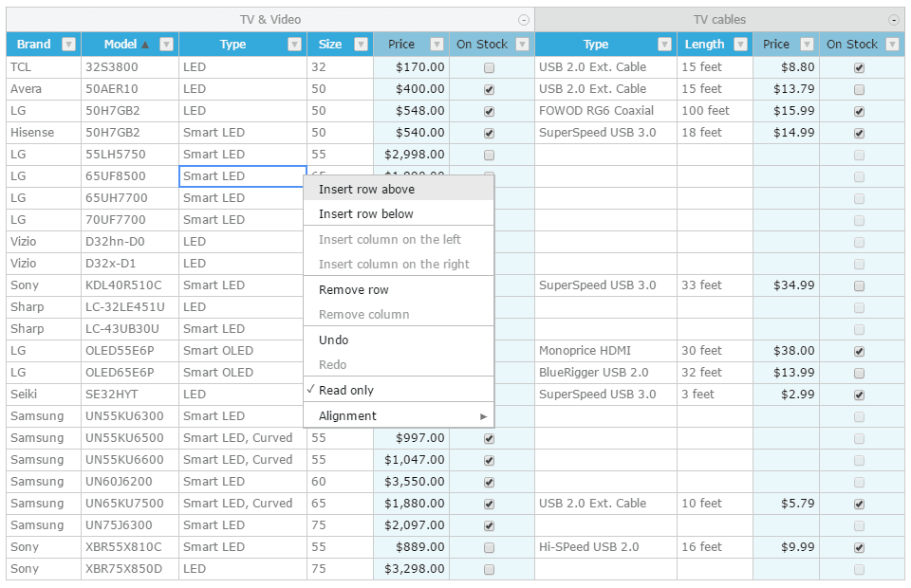The height and width of the screenshot is (588, 911).
Task: Select the 100 feet length cell
Action: pyautogui.click(x=716, y=111)
